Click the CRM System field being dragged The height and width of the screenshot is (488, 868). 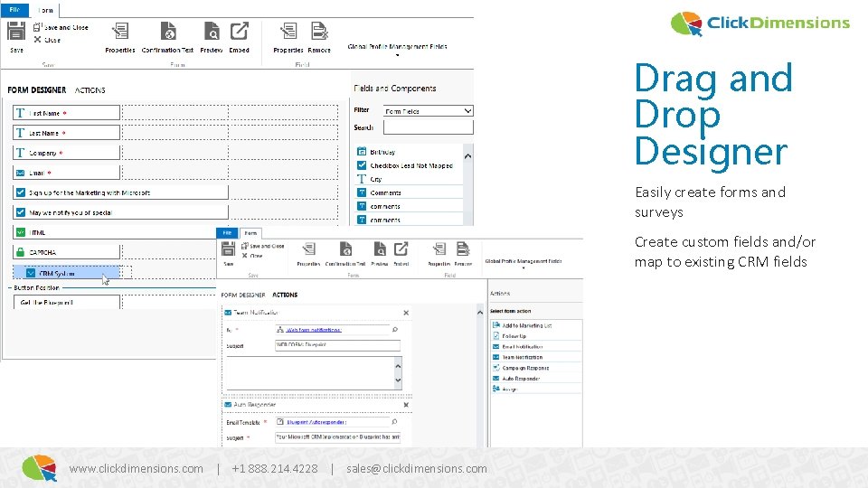tap(66, 273)
